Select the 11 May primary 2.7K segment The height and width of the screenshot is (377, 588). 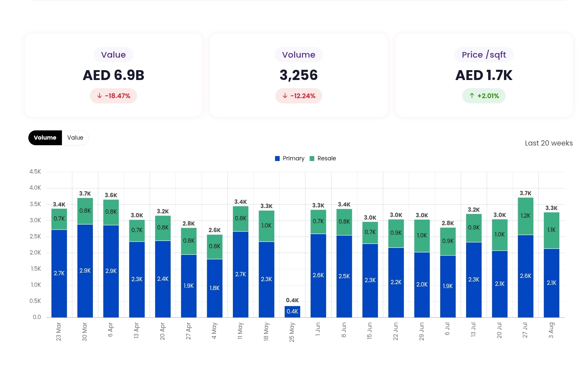click(240, 275)
